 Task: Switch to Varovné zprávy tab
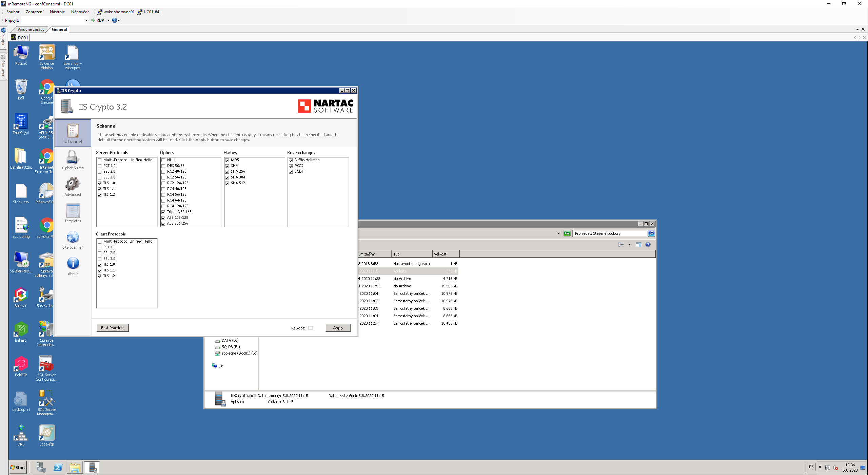[x=31, y=30]
